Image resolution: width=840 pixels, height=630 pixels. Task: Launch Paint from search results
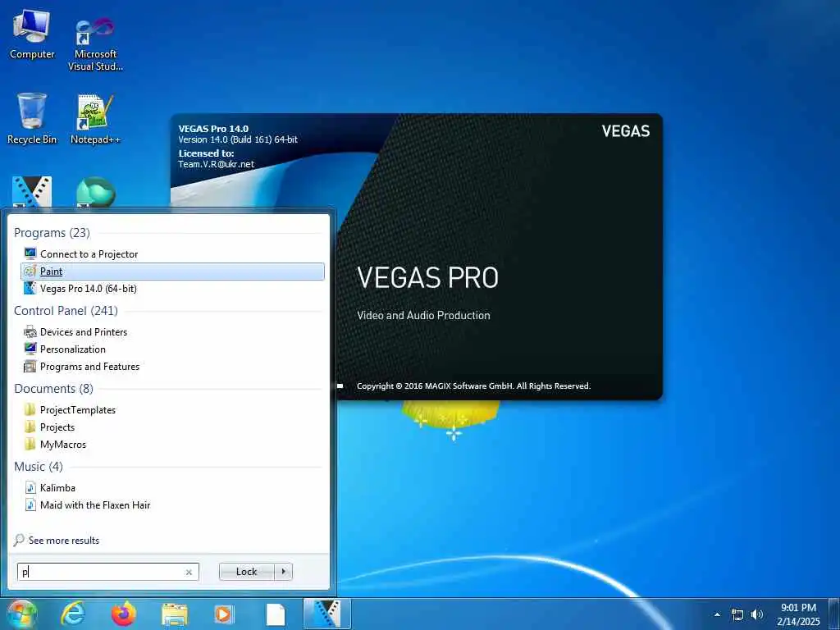coord(172,271)
